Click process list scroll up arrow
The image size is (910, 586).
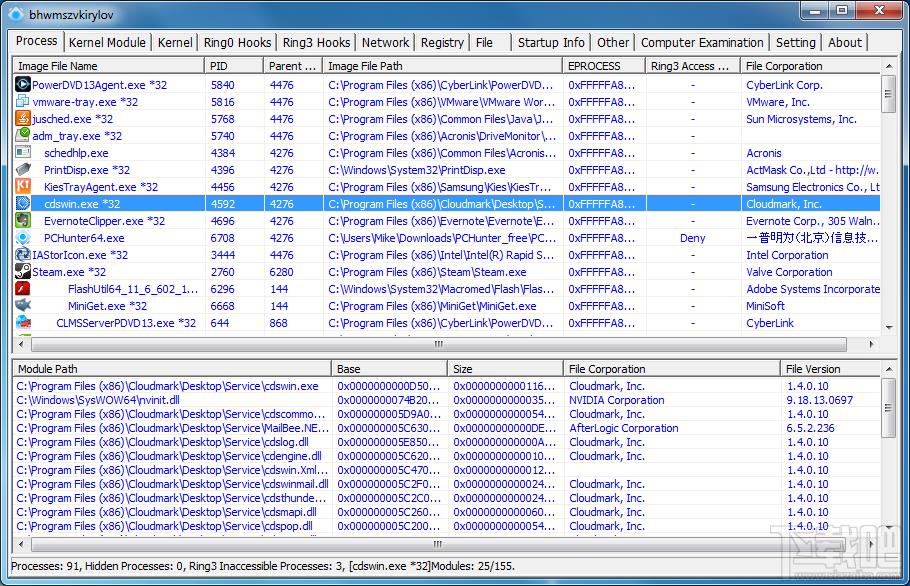(x=889, y=66)
